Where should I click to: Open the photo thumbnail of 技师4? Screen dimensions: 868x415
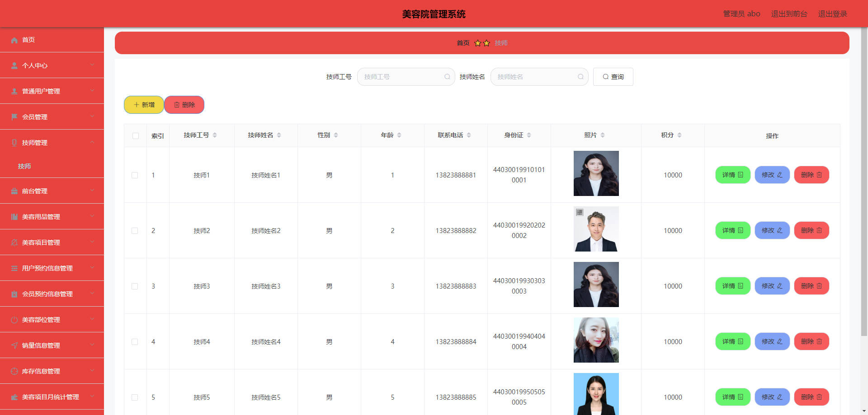596,340
